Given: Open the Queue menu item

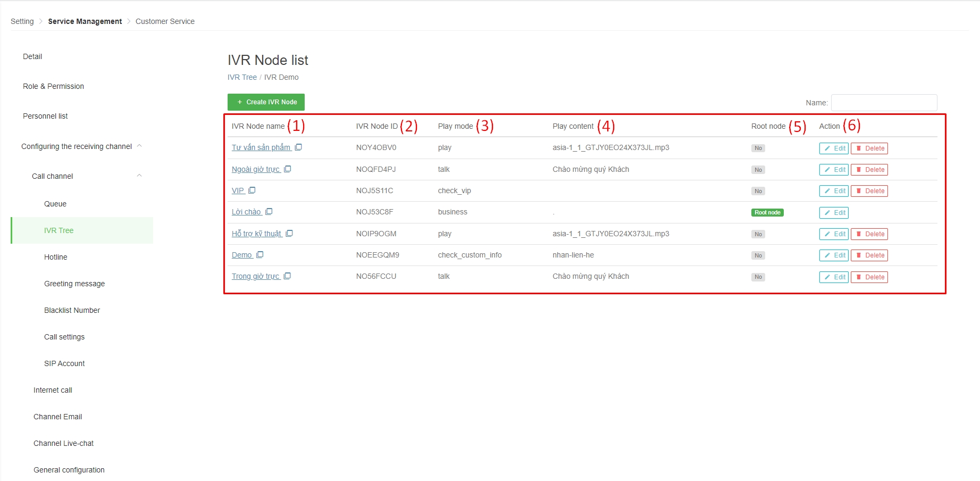Looking at the screenshot, I should [55, 204].
